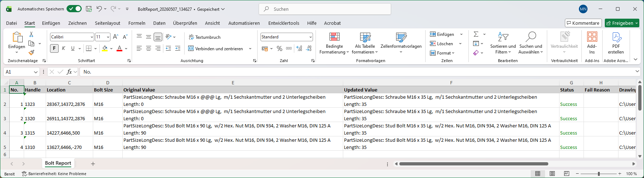Select the Bolt Report sheet tab
Image resolution: width=644 pixels, height=178 pixels.
click(x=58, y=163)
